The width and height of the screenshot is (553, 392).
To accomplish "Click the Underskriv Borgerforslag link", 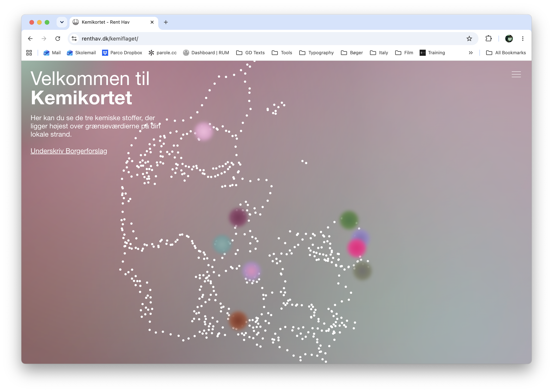I will coord(69,151).
